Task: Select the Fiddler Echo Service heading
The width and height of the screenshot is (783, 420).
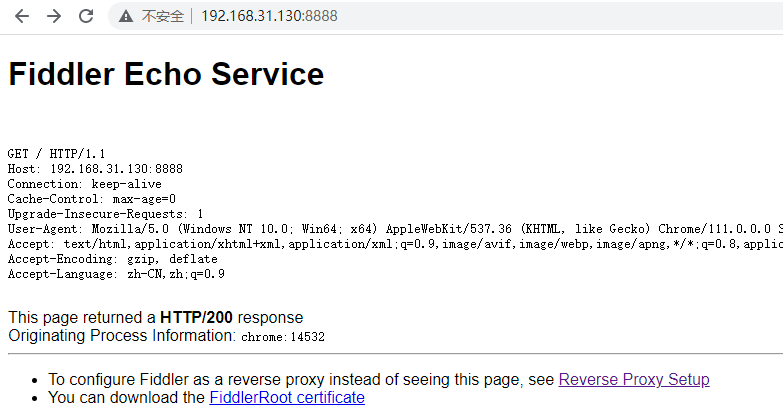Action: pyautogui.click(x=166, y=74)
